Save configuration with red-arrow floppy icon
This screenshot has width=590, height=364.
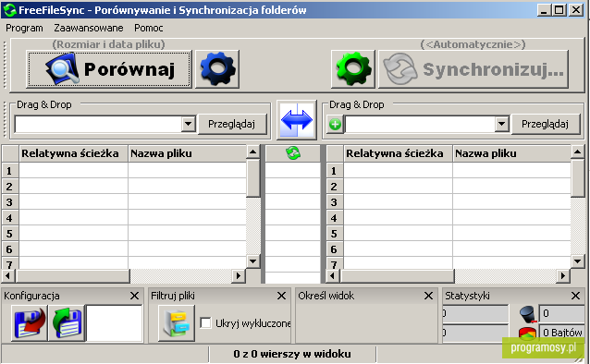tap(30, 323)
